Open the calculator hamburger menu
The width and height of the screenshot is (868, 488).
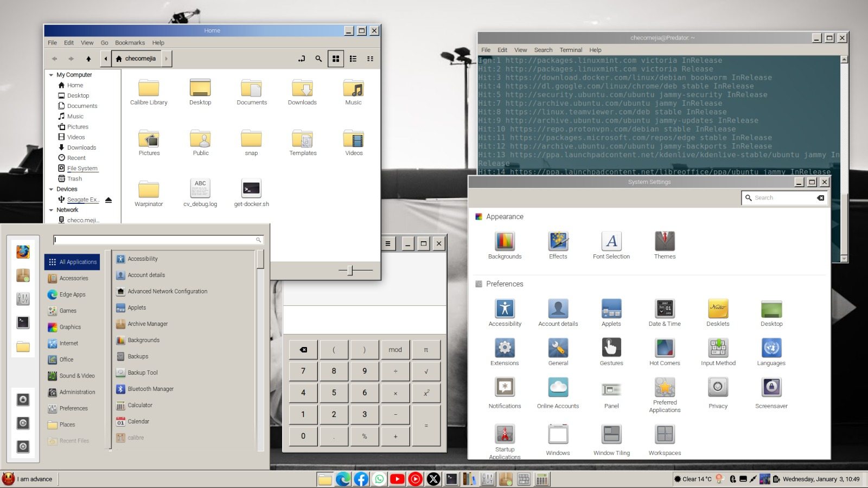[x=387, y=243]
